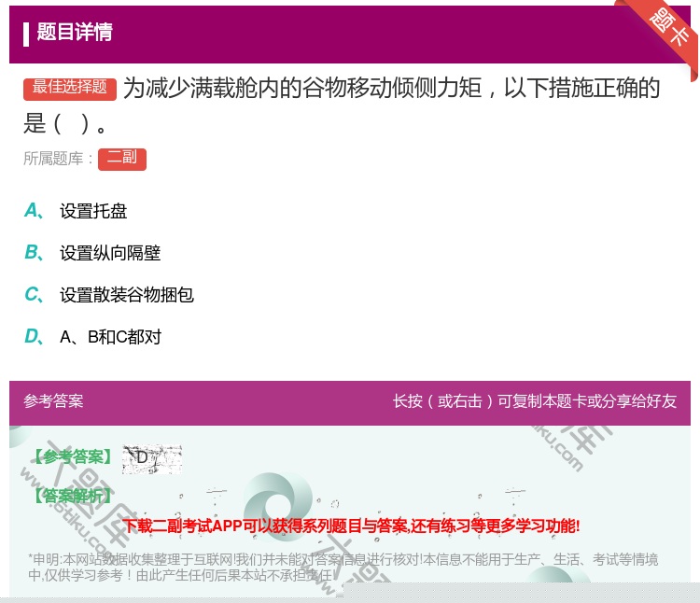Click the 【参考答案】 label
Screen dimensions: 700x603
[72, 456]
